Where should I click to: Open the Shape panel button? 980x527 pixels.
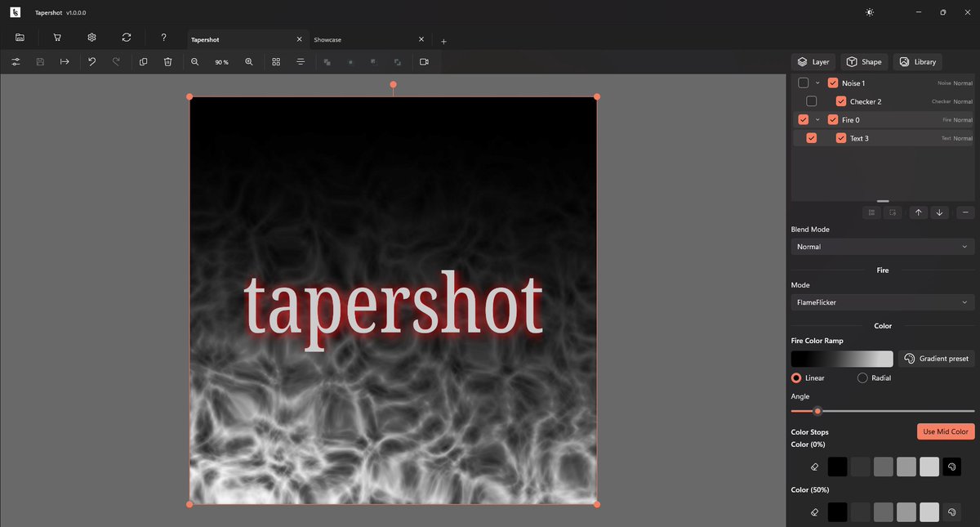point(864,62)
